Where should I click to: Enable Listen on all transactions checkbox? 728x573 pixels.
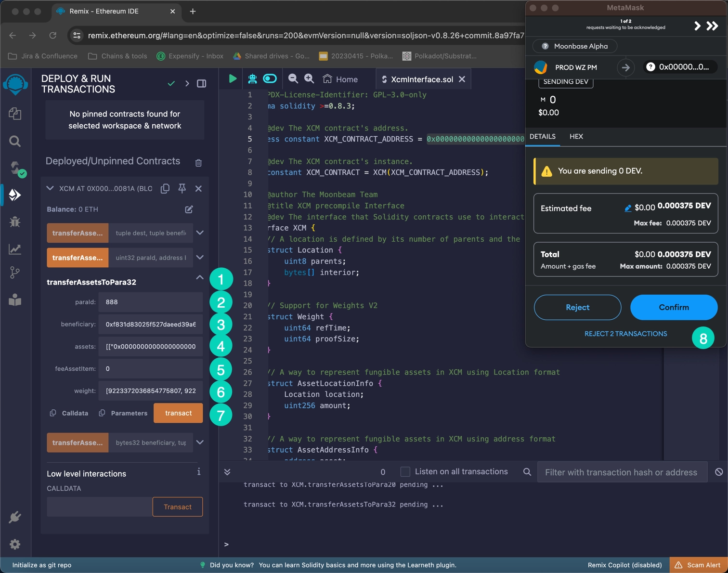click(x=405, y=471)
